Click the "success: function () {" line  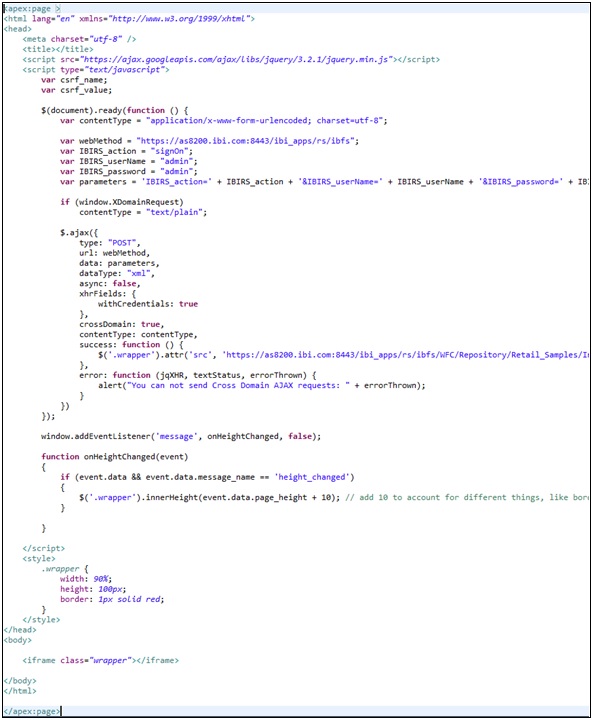[x=131, y=344]
